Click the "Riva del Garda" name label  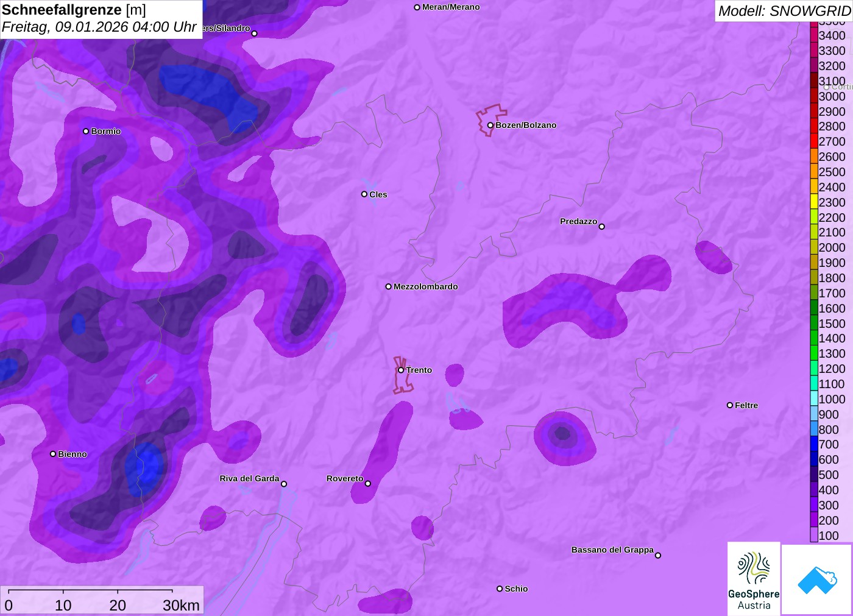249,478
